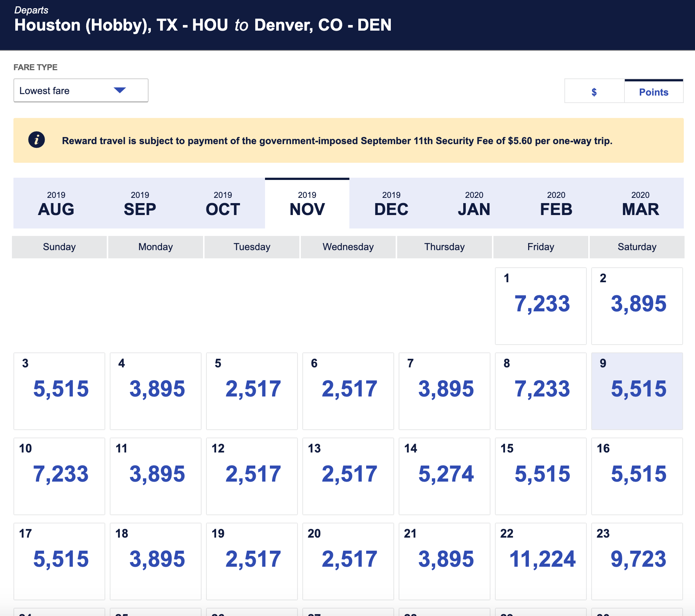Image resolution: width=695 pixels, height=616 pixels.
Task: Select the AUG 2019 month tab
Action: click(x=56, y=203)
